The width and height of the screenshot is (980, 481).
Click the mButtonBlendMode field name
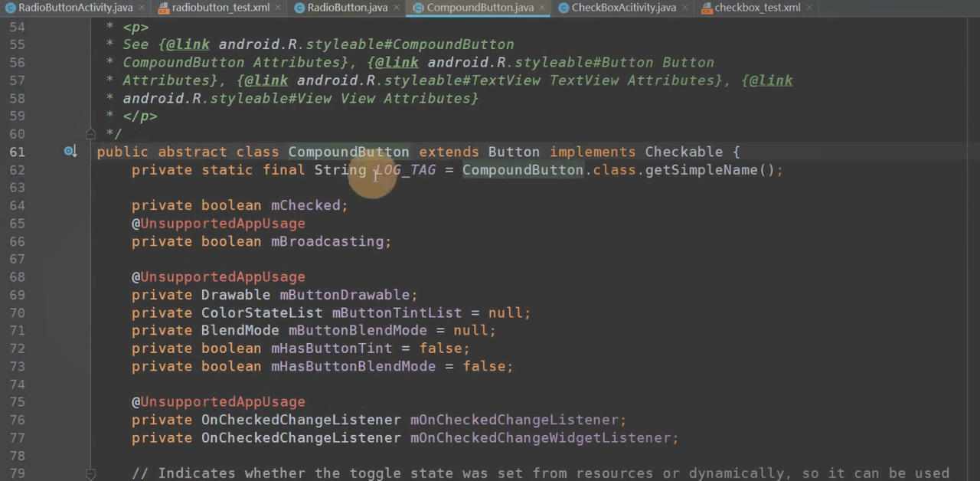(x=358, y=331)
